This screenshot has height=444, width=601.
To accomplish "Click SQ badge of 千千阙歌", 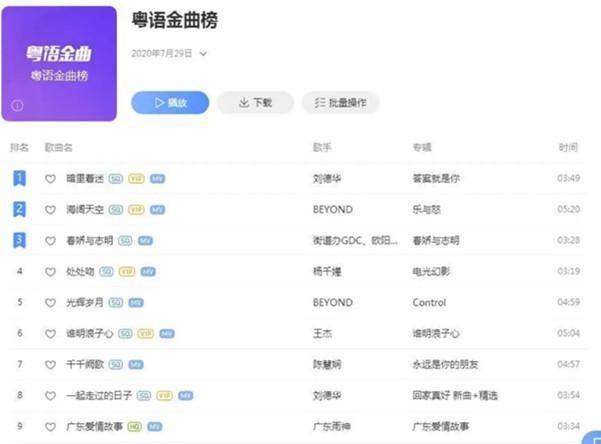I will (116, 365).
